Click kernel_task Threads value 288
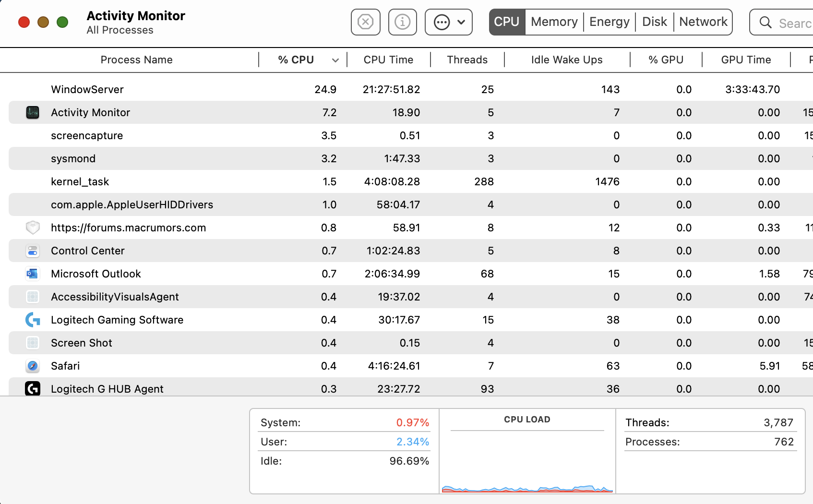Viewport: 813px width, 504px height. click(484, 181)
